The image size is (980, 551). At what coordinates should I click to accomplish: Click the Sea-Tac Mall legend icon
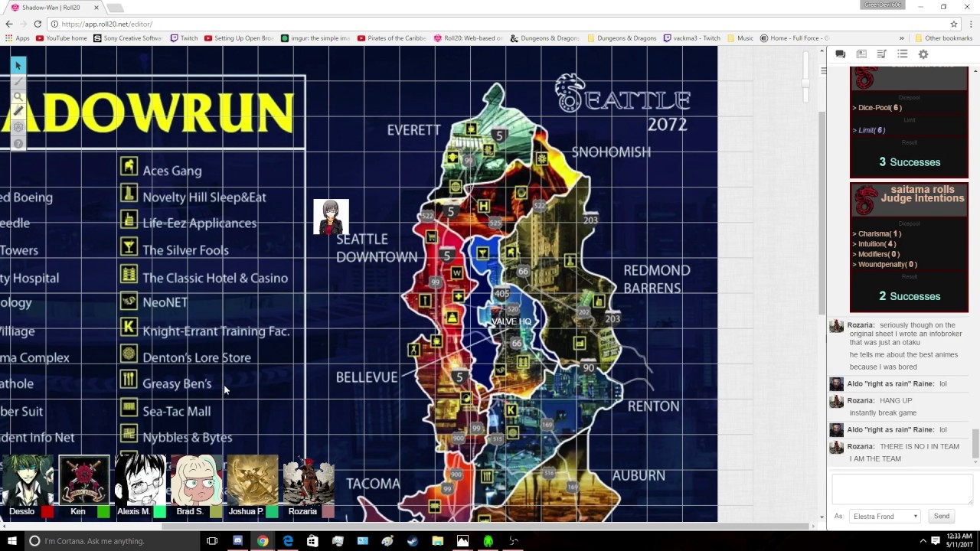click(x=129, y=407)
